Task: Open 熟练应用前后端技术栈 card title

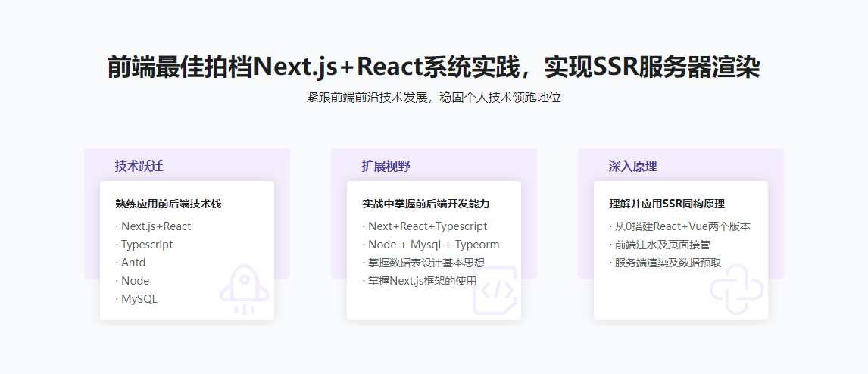Action: tap(168, 204)
